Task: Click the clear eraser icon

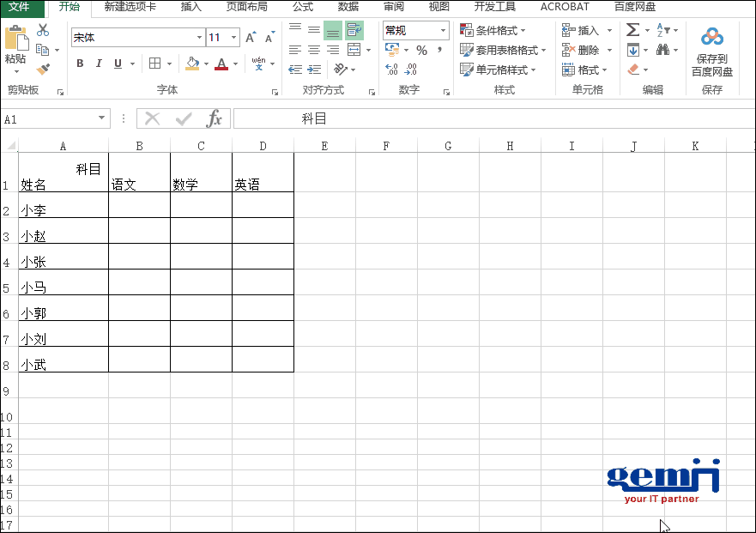Action: [635, 69]
